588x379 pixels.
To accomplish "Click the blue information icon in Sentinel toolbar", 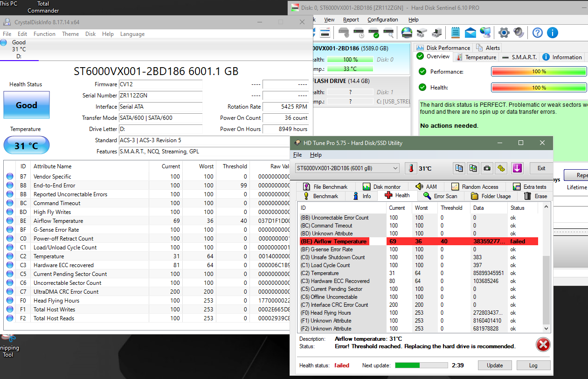I will 553,32.
